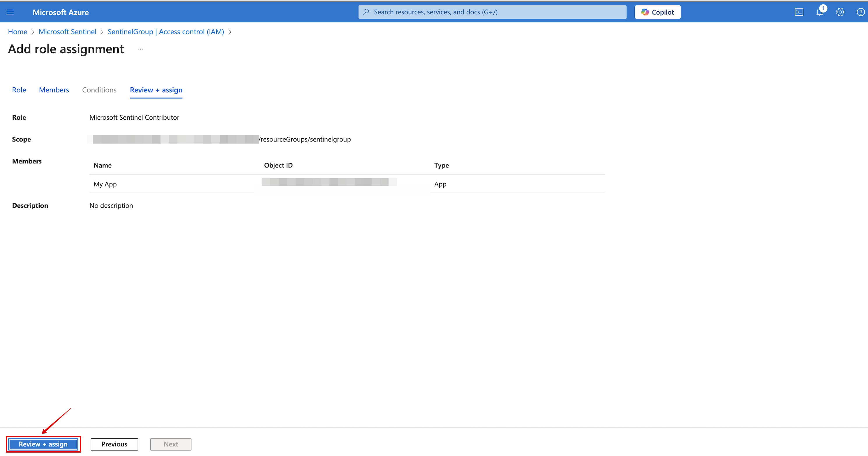Image resolution: width=868 pixels, height=456 pixels.
Task: Click the Previous button
Action: [x=114, y=444]
